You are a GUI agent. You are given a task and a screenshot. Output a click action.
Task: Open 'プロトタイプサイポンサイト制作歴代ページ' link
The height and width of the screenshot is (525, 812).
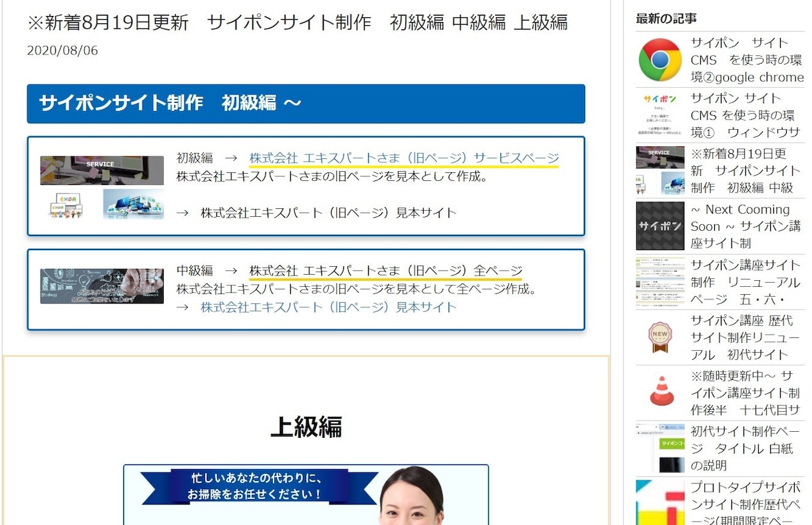[746, 503]
